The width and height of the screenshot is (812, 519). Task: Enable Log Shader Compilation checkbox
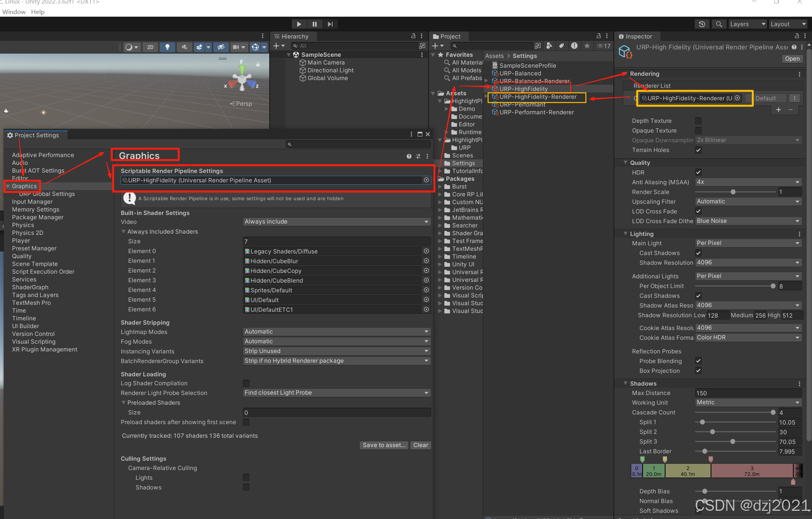pos(246,383)
